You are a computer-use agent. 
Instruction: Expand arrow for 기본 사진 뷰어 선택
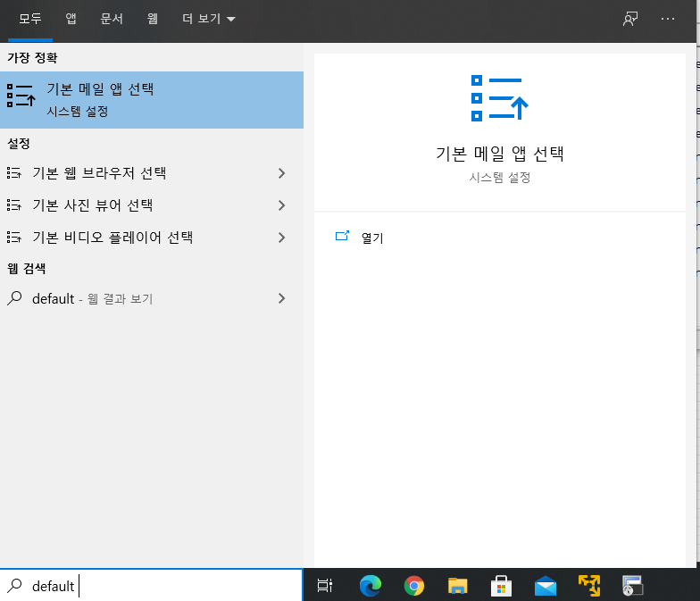281,205
